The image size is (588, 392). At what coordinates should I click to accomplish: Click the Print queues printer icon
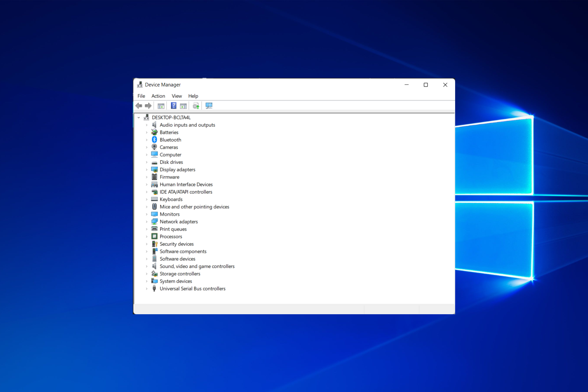coord(154,229)
